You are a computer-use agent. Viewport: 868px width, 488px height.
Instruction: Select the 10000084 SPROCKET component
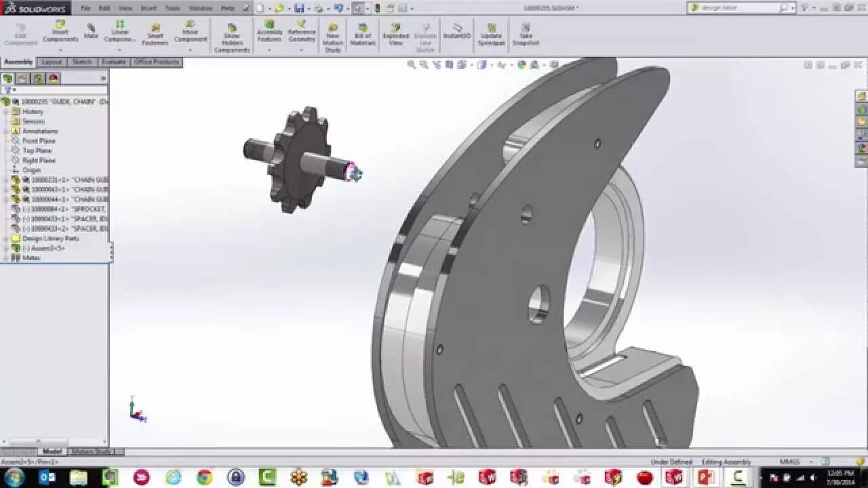pyautogui.click(x=59, y=209)
